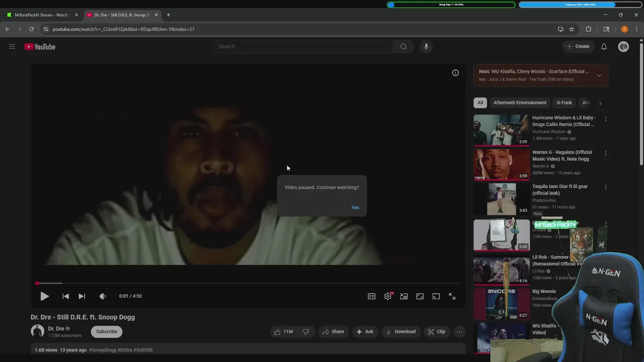This screenshot has width=644, height=362.
Task: Open the account avatar menu
Action: [623, 47]
